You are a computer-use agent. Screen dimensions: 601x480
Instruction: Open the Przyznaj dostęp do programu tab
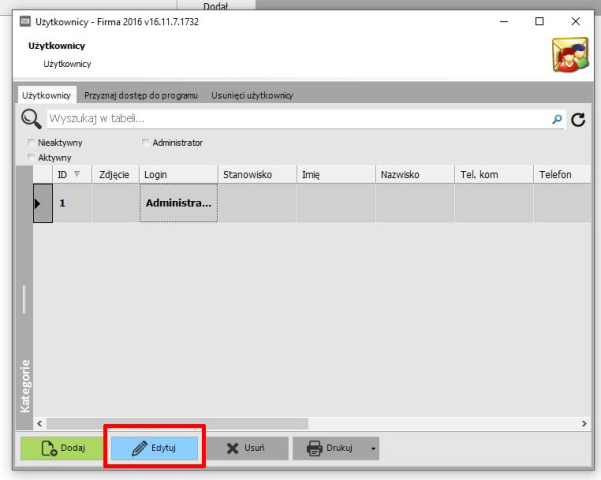(141, 95)
